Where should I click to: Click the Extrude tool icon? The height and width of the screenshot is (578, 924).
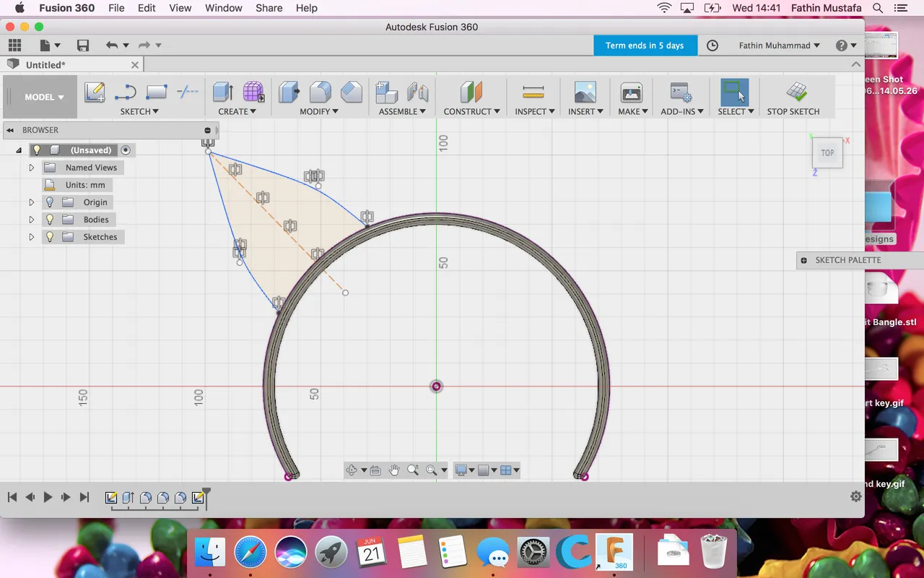click(222, 92)
